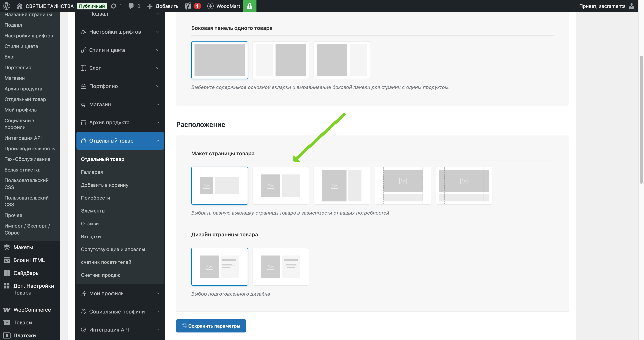Expand Настройки шрифтов section chevron
The height and width of the screenshot is (340, 644).
158,32
